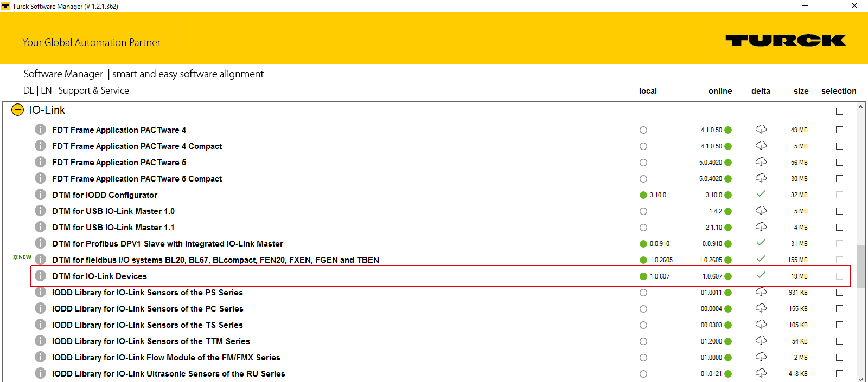Click download cloud for TTM Series library
Screen dimensions: 868x382
[761, 340]
